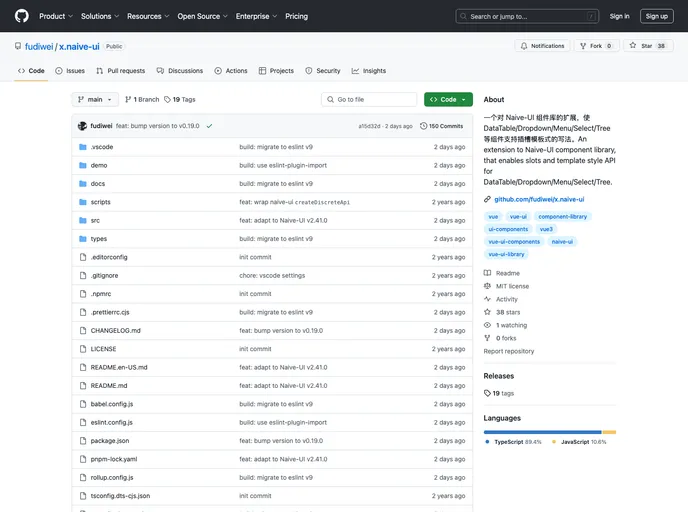Viewport: 688px width, 512px height.
Task: Click the tag icon beside 19 tags in Releases
Action: pos(487,393)
